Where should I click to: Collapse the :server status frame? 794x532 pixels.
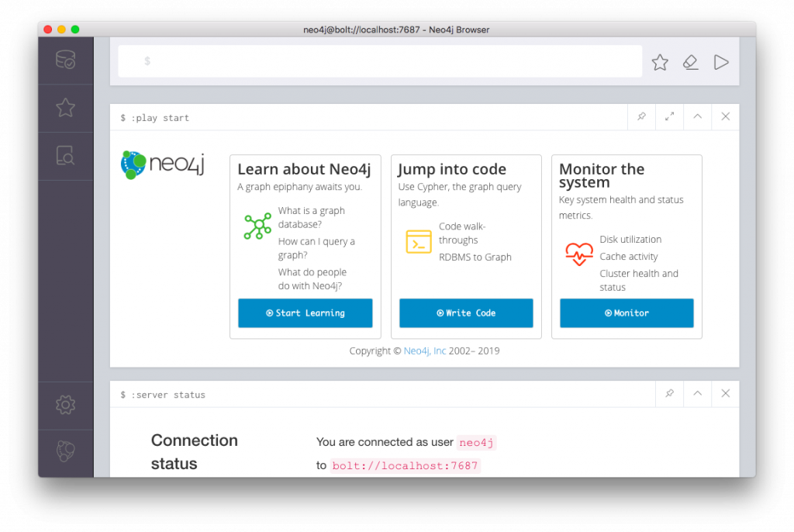pos(697,394)
